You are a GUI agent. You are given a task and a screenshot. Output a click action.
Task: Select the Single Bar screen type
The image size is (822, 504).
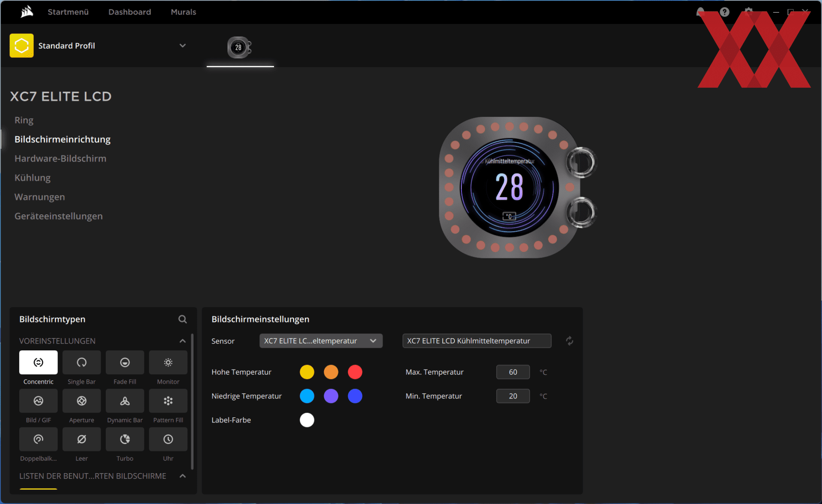click(x=81, y=362)
